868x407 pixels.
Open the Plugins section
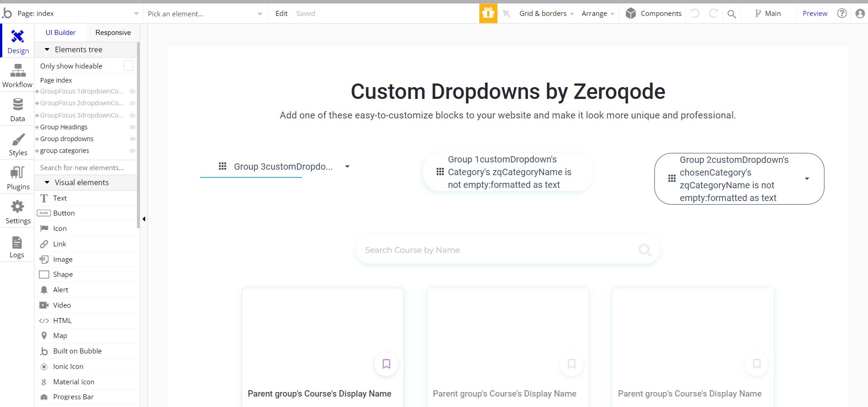click(18, 177)
